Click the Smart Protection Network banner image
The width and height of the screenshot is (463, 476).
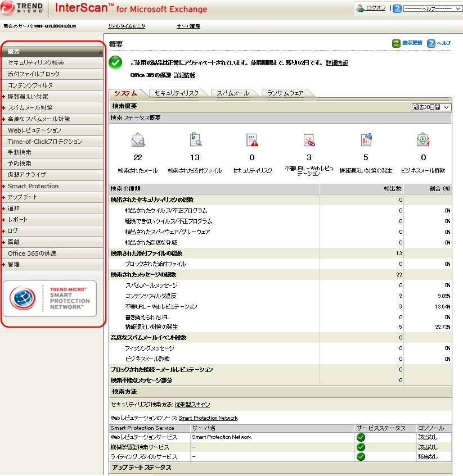point(50,299)
